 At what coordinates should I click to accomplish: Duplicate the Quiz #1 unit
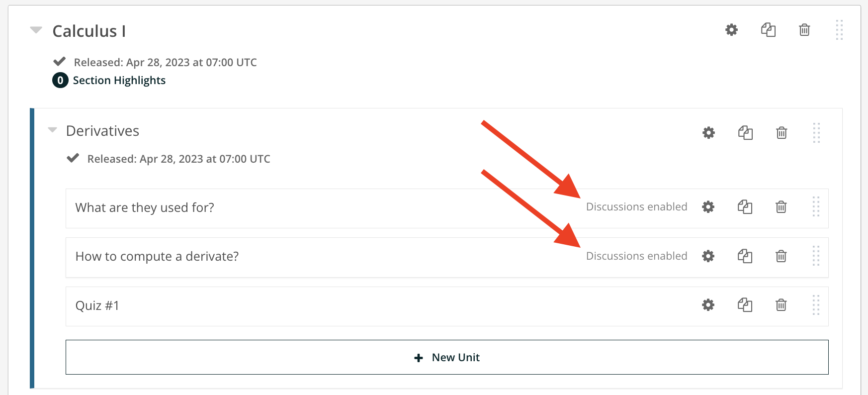[745, 305]
